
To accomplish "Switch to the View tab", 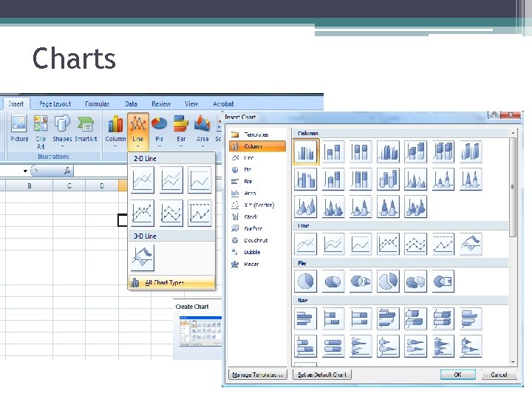I will coord(191,104).
